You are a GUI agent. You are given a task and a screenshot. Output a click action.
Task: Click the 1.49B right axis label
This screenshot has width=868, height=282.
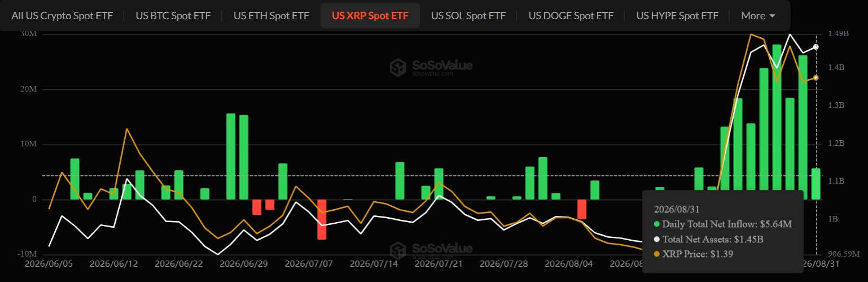pyautogui.click(x=838, y=34)
